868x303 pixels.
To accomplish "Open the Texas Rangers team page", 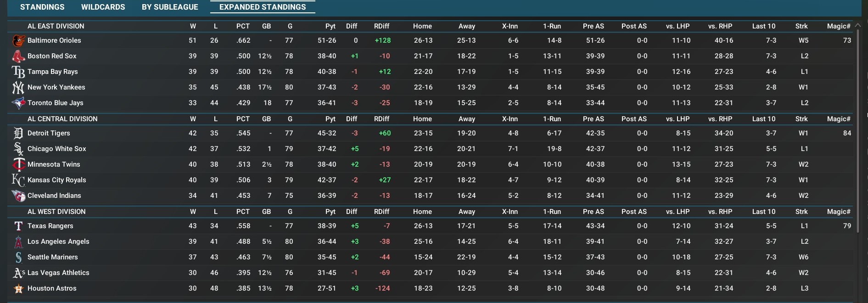I will point(50,226).
